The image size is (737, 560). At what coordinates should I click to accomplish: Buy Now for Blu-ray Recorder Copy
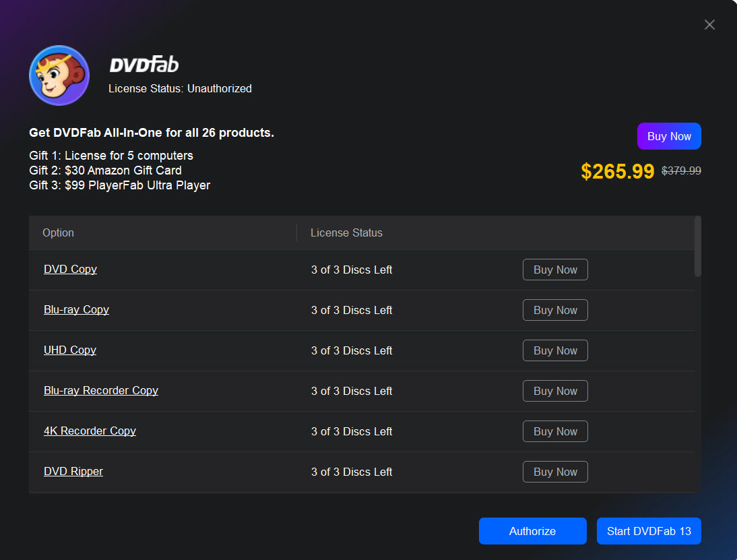pos(555,391)
